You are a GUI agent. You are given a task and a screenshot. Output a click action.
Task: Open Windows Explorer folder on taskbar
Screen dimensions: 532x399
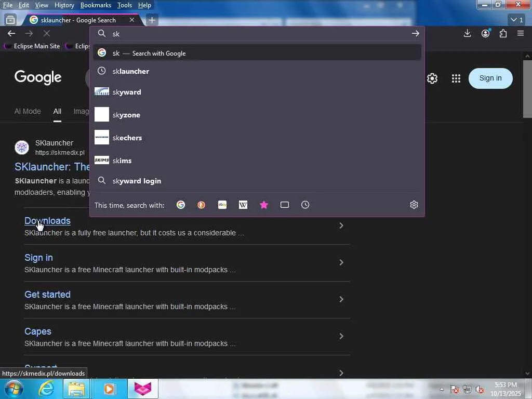pos(76,389)
